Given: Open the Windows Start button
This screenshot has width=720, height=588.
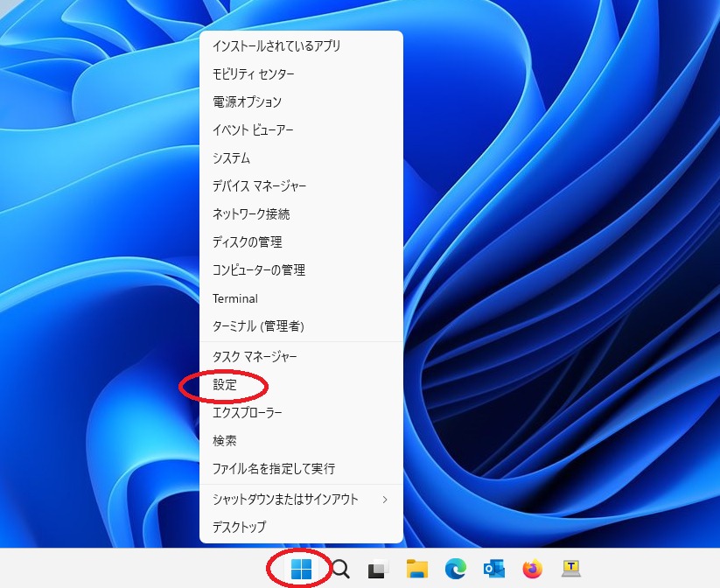Looking at the screenshot, I should coord(301,569).
